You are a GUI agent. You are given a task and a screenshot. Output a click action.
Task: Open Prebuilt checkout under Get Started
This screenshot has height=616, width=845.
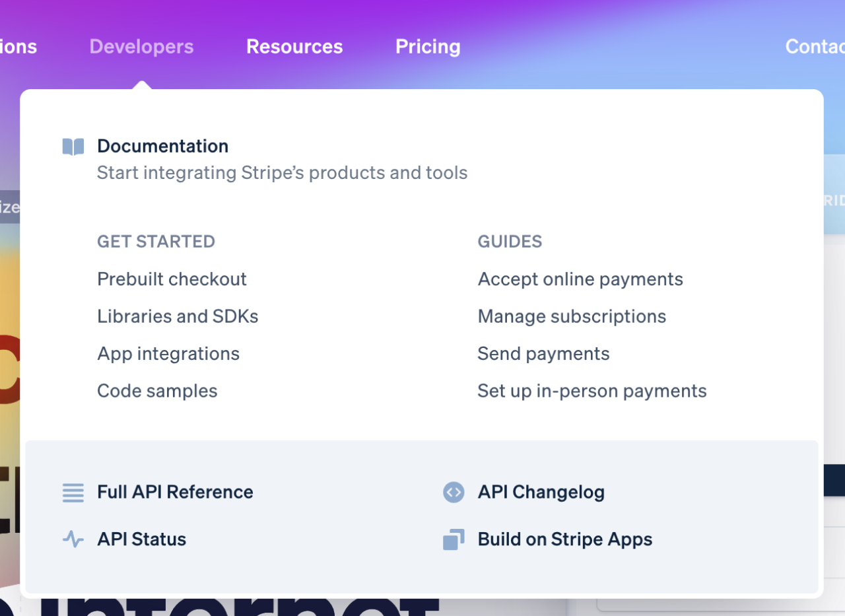(x=172, y=279)
